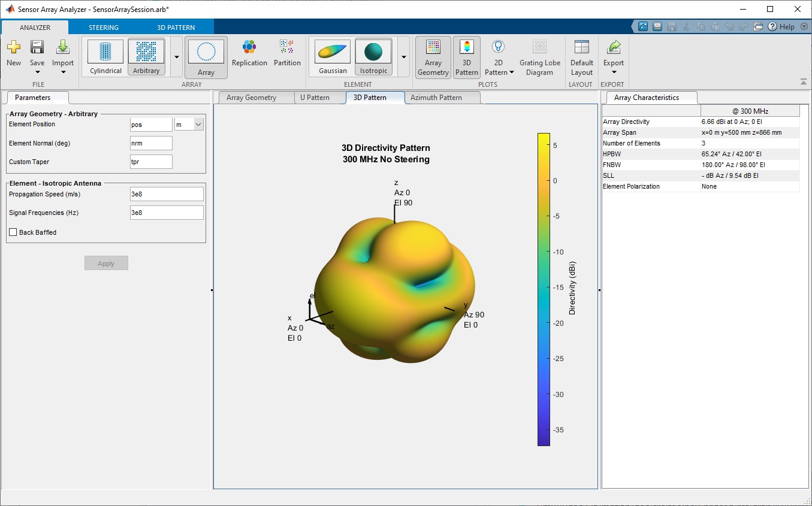812x506 pixels.
Task: Expand the array gallery dropdown arrow
Action: pos(177,57)
